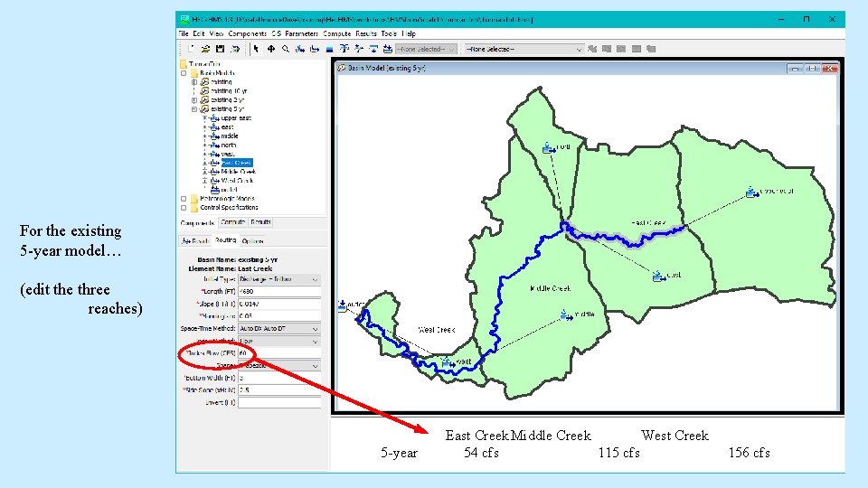Expand the Control Specifications folder
868x488 pixels.
(x=184, y=208)
